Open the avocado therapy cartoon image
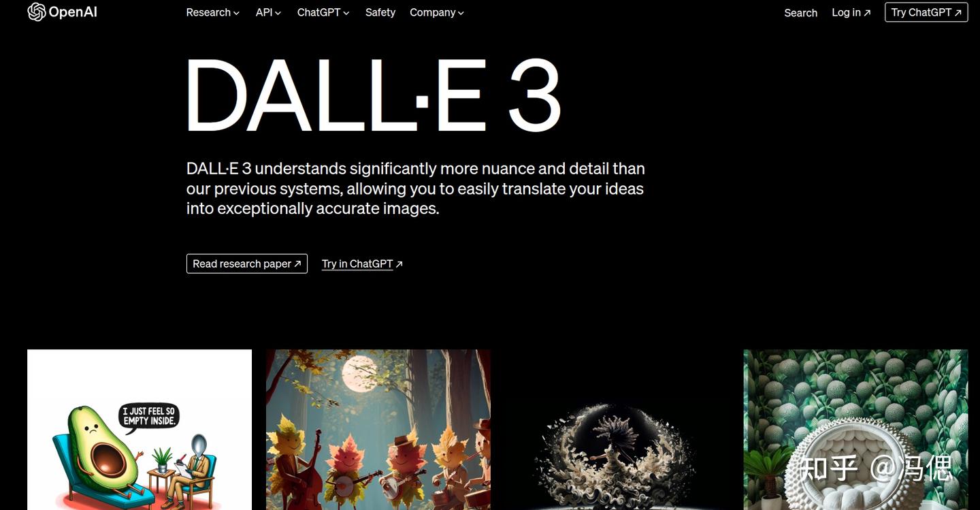The height and width of the screenshot is (510, 980). tap(140, 430)
